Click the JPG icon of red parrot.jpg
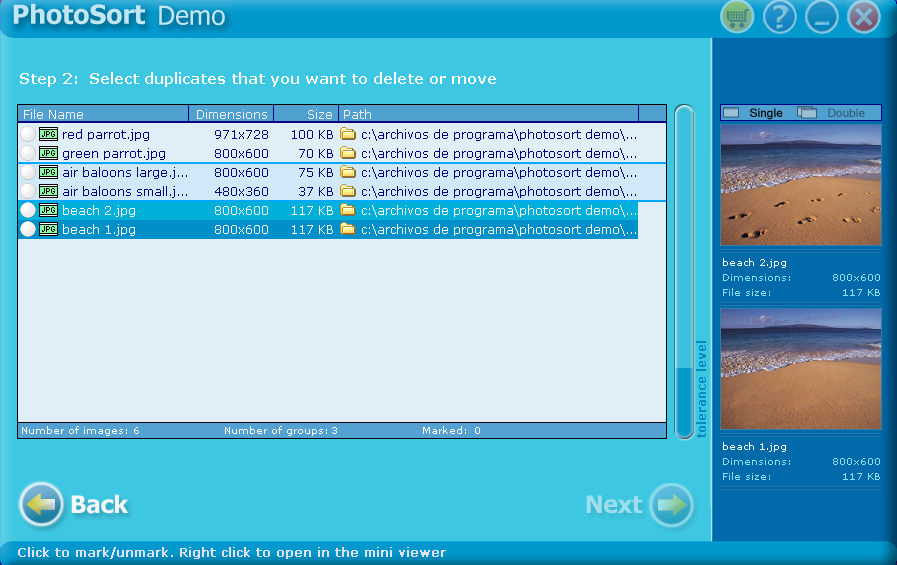The image size is (897, 565). pyautogui.click(x=49, y=134)
